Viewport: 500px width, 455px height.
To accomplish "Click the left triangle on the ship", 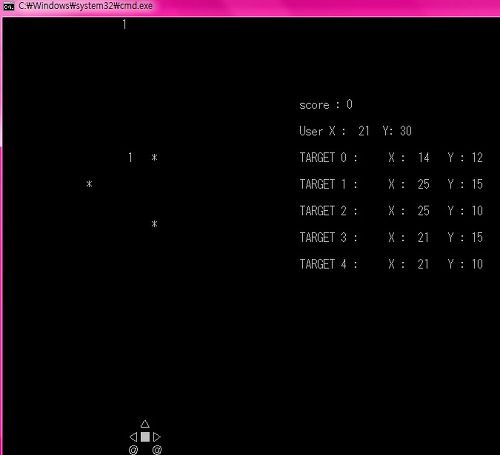I will click(133, 437).
